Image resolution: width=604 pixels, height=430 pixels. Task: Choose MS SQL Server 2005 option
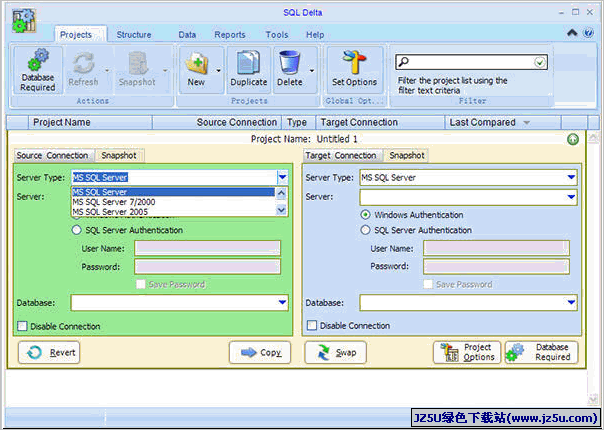coord(173,212)
